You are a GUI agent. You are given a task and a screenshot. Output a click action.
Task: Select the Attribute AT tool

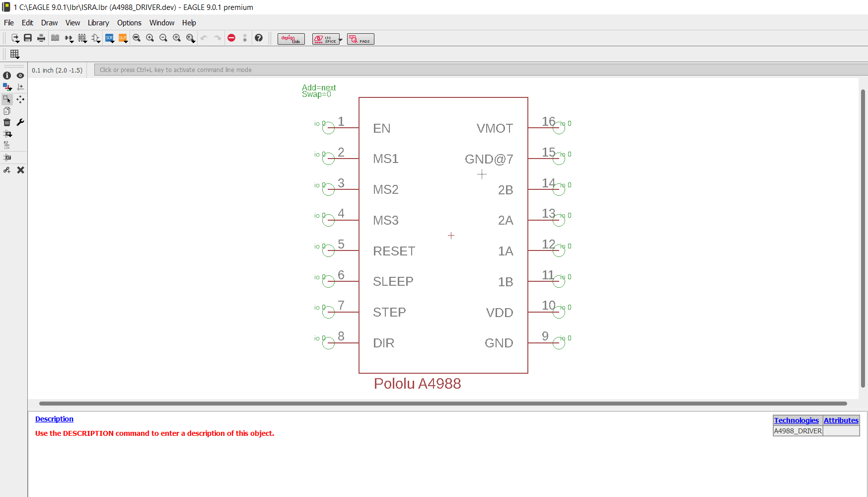[7, 158]
